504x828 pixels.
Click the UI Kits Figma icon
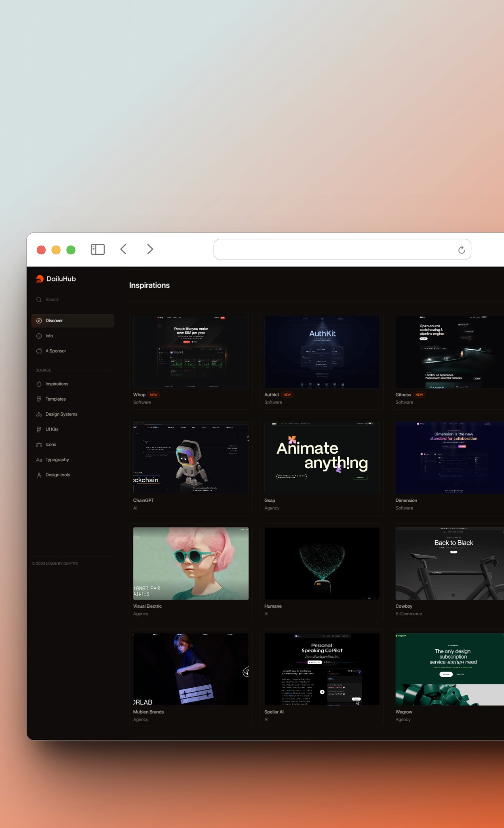pos(39,429)
